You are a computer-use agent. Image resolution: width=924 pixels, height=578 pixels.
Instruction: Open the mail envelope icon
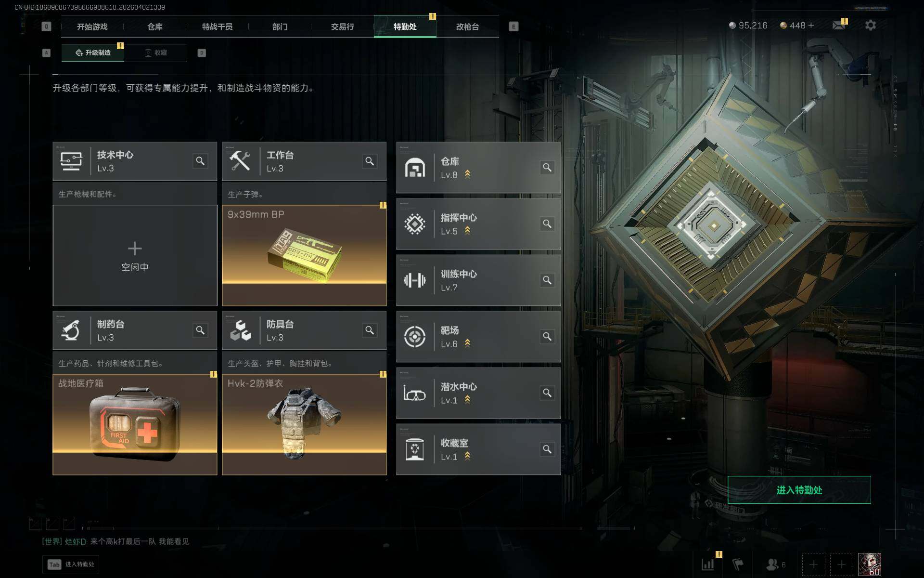pos(839,25)
